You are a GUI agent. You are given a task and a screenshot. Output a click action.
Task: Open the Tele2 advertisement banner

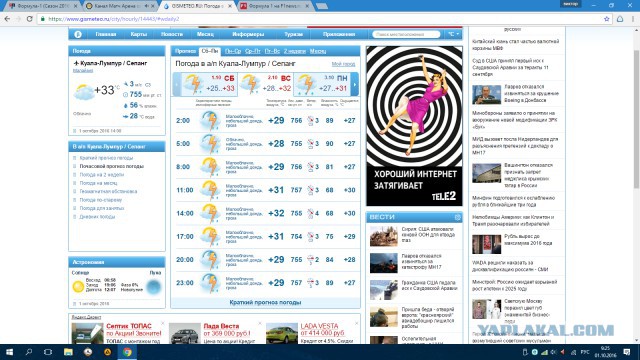(414, 126)
